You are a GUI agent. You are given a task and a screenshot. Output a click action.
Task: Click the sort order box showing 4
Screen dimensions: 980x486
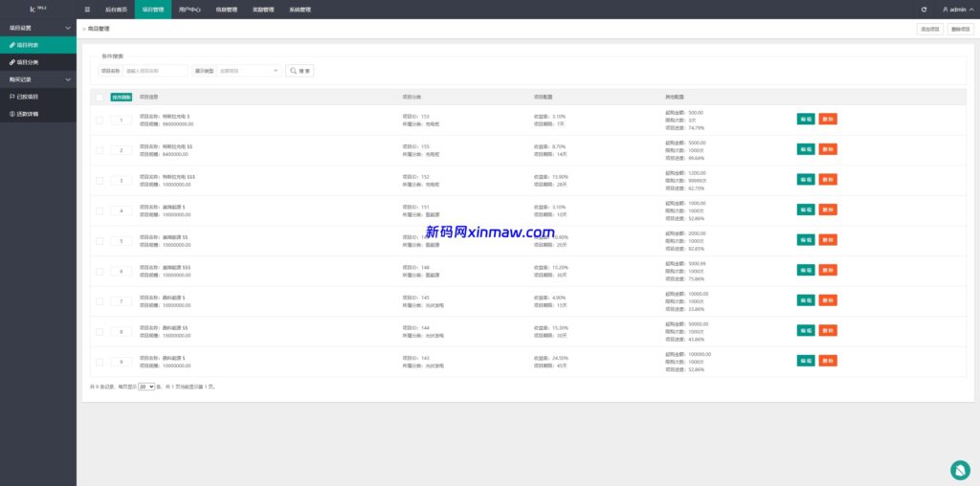(x=122, y=210)
